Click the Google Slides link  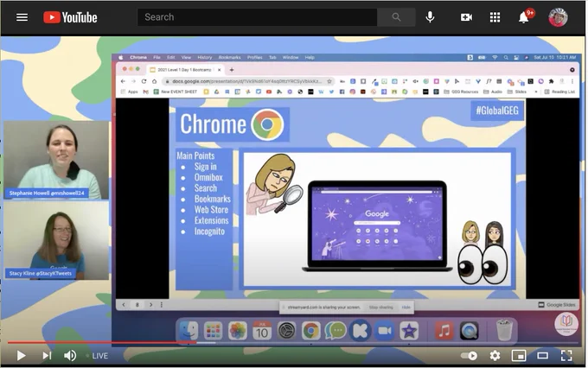pos(557,305)
